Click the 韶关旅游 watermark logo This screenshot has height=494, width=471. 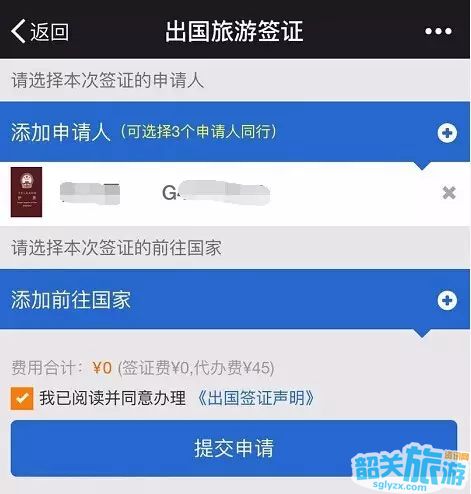(x=411, y=468)
